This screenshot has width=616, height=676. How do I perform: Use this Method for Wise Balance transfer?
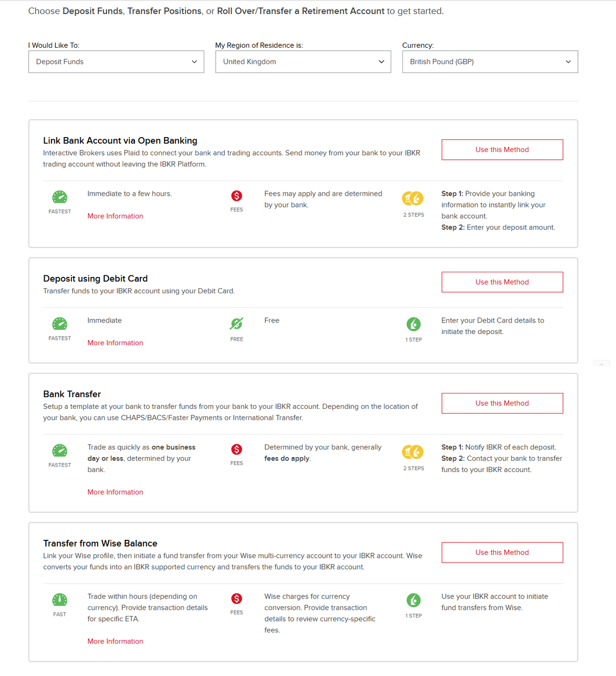[x=502, y=552]
